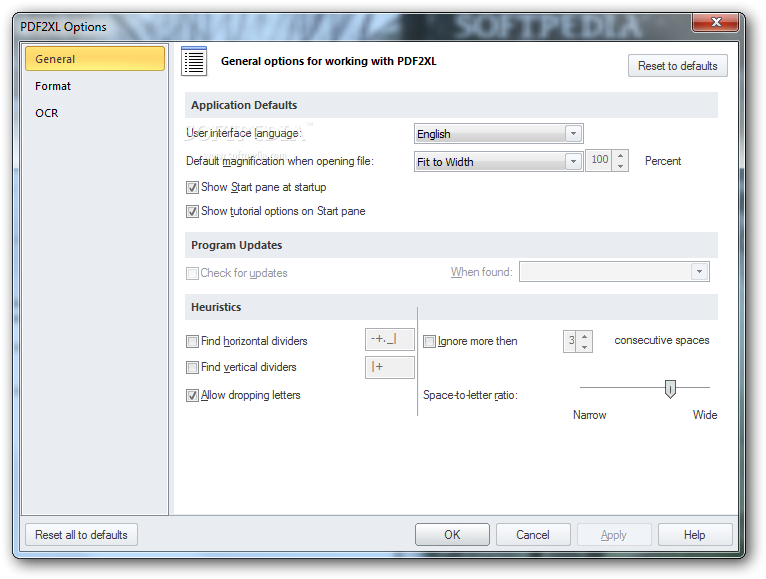Open the When found dropdown
766x579 pixels.
coord(614,272)
